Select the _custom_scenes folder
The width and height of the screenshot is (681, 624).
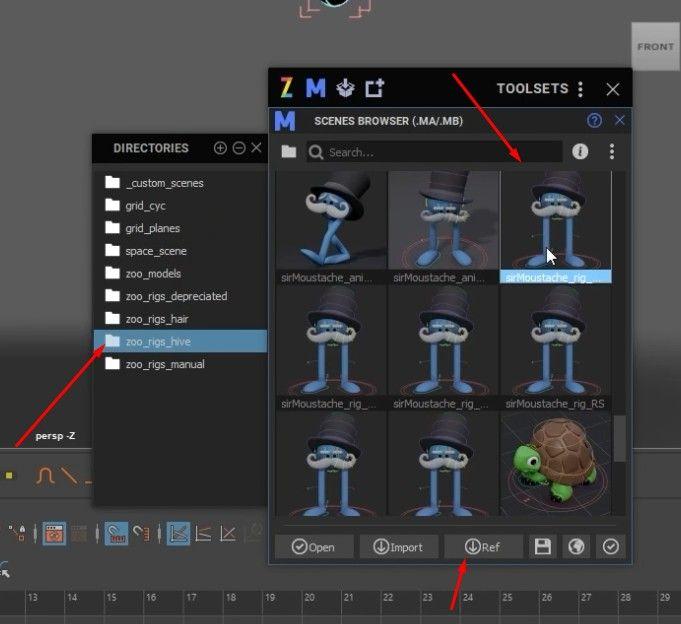tap(180, 183)
